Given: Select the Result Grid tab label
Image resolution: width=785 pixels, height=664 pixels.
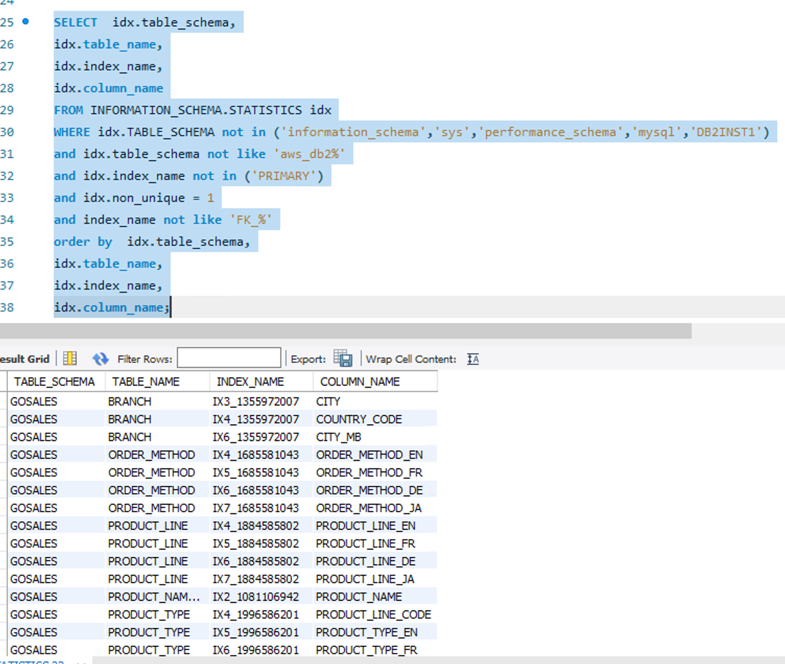Looking at the screenshot, I should pos(24,359).
